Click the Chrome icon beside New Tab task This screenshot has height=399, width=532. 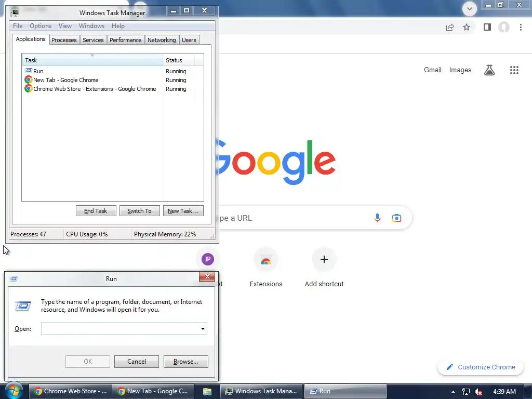[x=28, y=80]
